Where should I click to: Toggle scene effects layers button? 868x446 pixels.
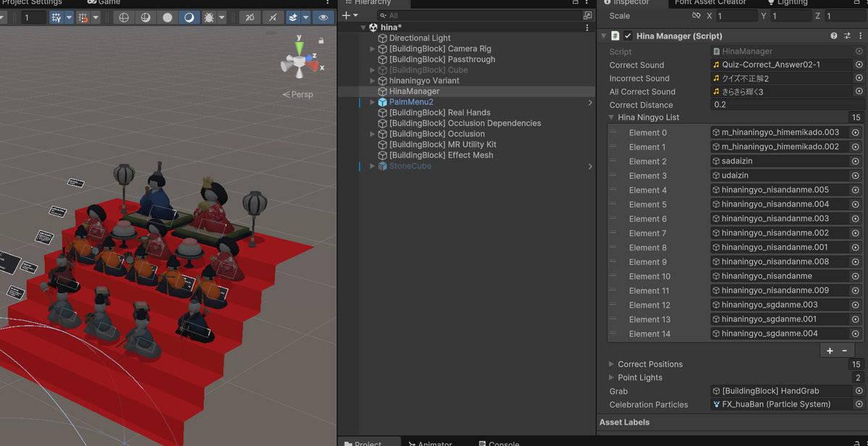(292, 17)
